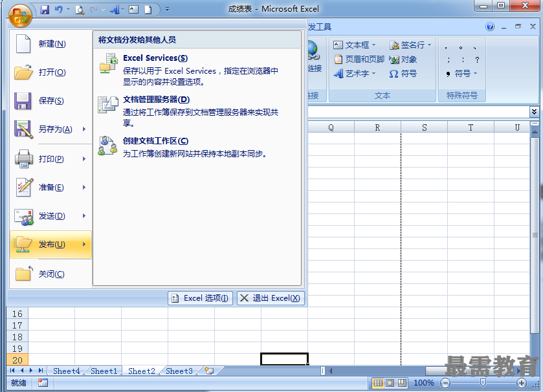The width and height of the screenshot is (543, 392).
Task: Insert the question mark special symbol
Action: click(x=477, y=60)
